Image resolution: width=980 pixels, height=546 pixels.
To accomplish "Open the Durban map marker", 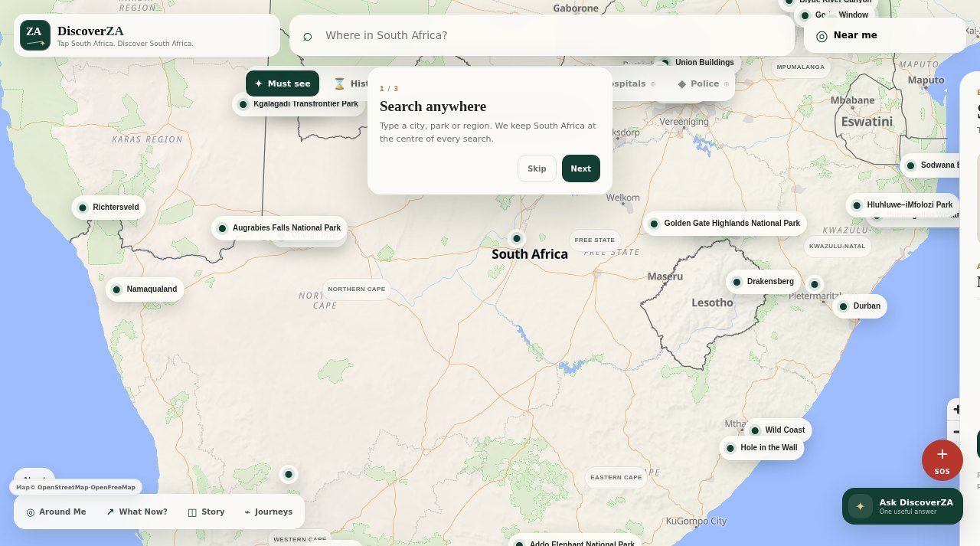I will coord(860,306).
